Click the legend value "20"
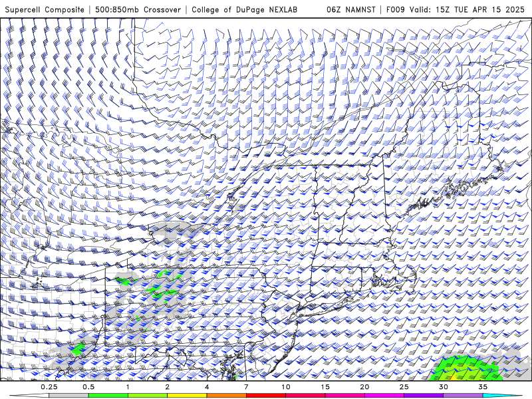The width and height of the screenshot is (532, 399). (364, 387)
